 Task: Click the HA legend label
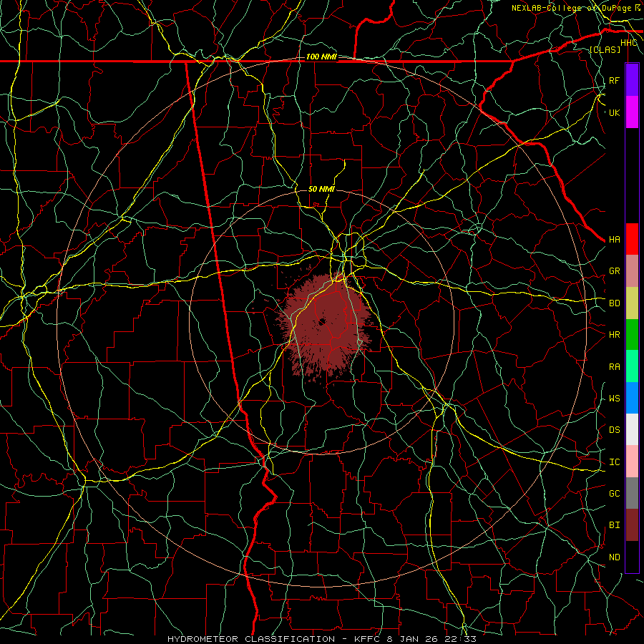pyautogui.click(x=614, y=240)
